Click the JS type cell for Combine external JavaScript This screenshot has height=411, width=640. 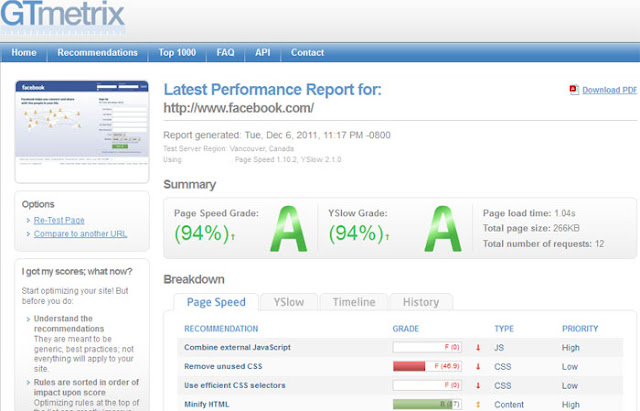pyautogui.click(x=499, y=348)
